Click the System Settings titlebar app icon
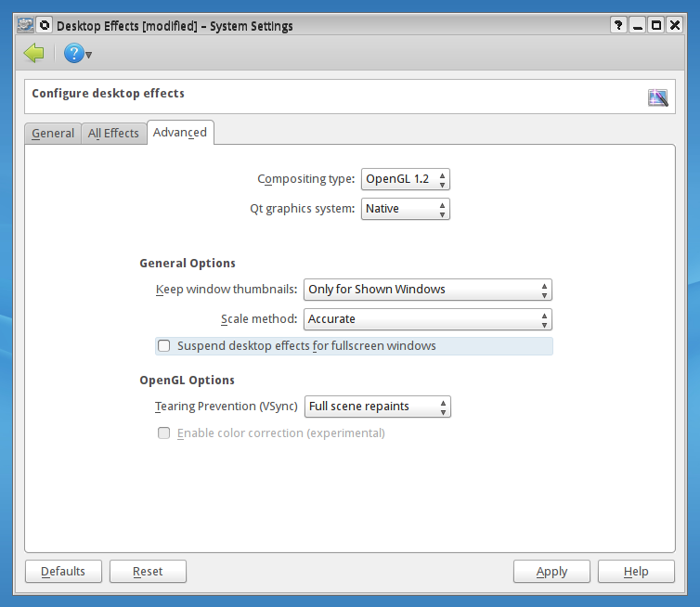This screenshot has width=700, height=607. 25,25
